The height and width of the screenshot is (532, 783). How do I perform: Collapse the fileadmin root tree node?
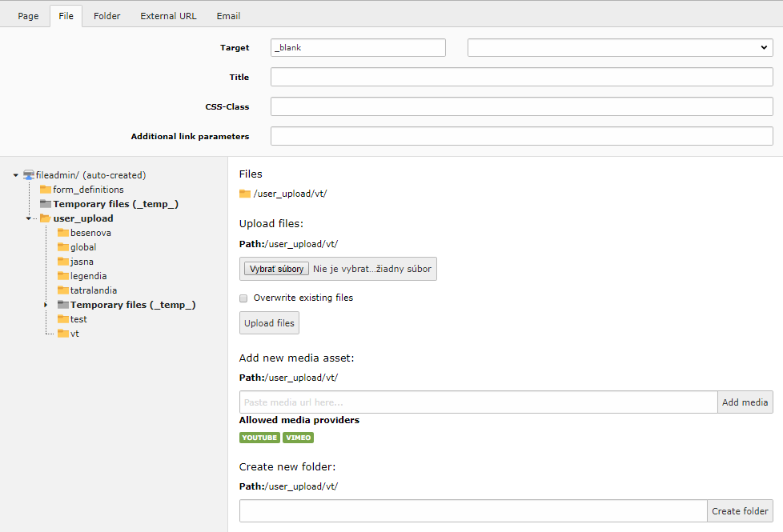[15, 175]
